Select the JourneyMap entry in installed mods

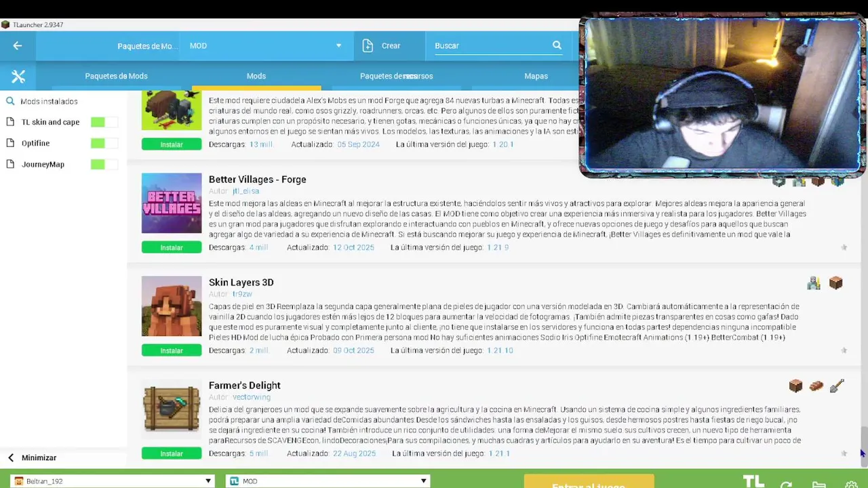[43, 164]
